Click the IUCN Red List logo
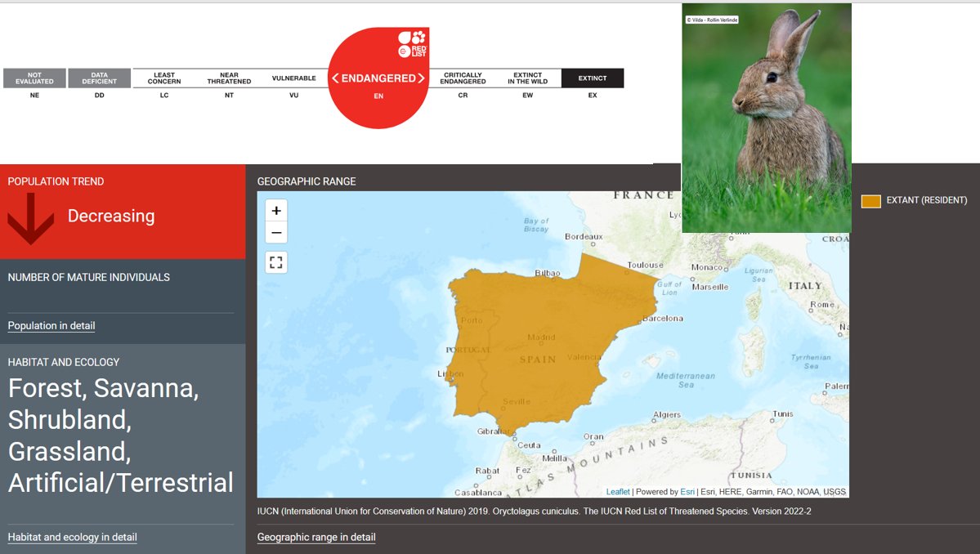 pyautogui.click(x=413, y=44)
